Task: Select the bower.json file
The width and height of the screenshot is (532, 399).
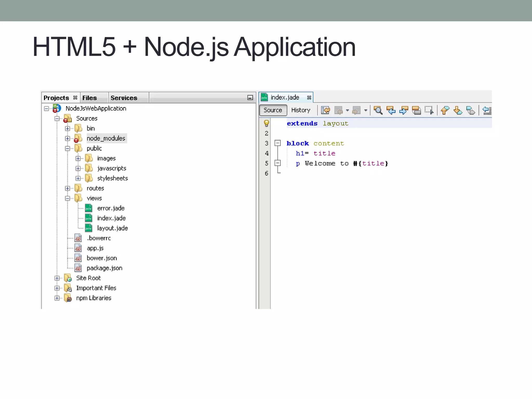Action: (x=102, y=258)
